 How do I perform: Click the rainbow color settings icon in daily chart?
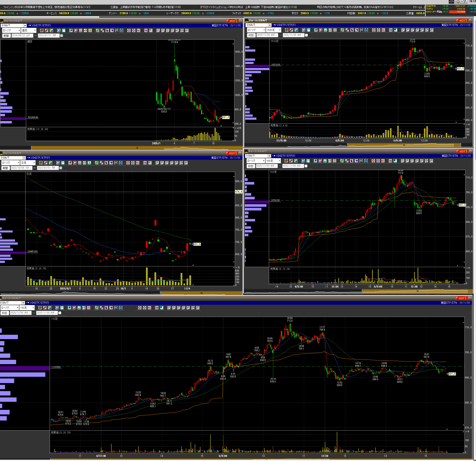tap(50, 163)
